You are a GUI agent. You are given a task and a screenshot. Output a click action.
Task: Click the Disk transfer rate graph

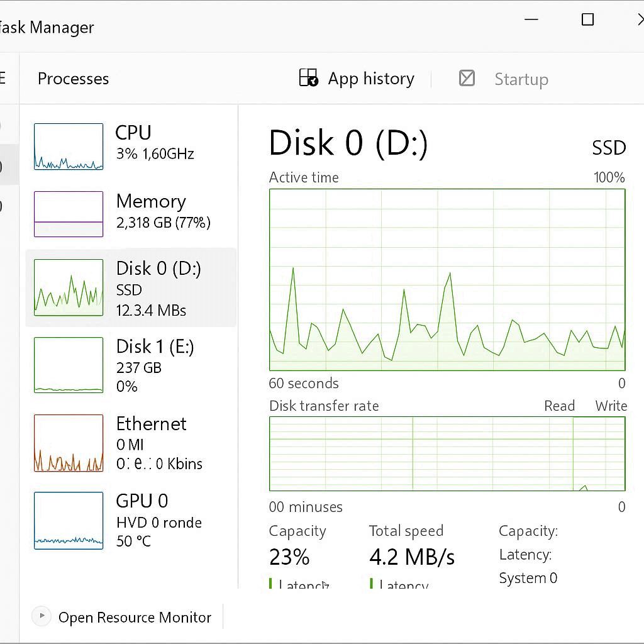click(x=447, y=453)
